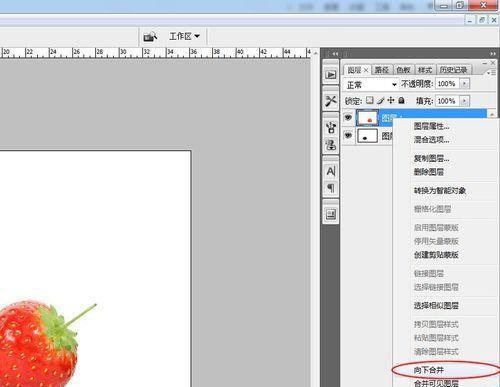Choose 创建剪贴蒙版 from context menu
The image size is (500, 387).
coord(436,255)
